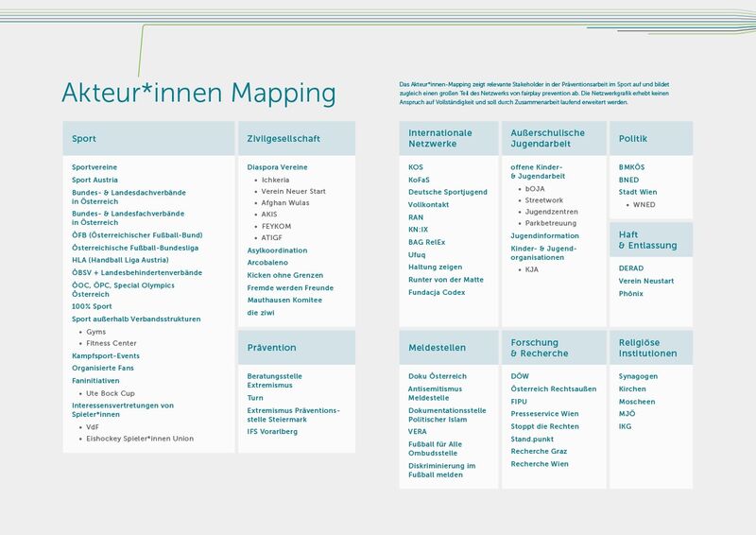Click the 'IFS Vorarlberg' entry
This screenshot has height=535, width=756.
click(272, 432)
